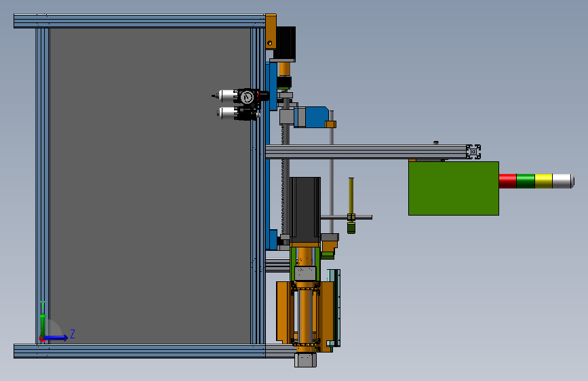
Task: Select the dark gray panel inside the frame
Action: tap(150, 186)
